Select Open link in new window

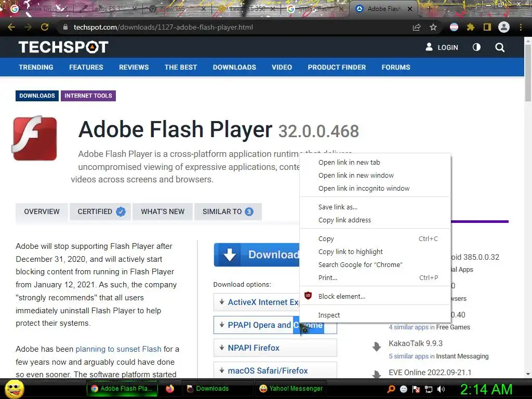pos(375,175)
